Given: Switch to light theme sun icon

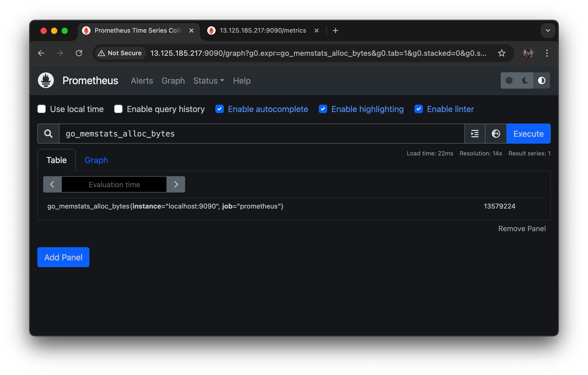Looking at the screenshot, I should click(x=509, y=80).
